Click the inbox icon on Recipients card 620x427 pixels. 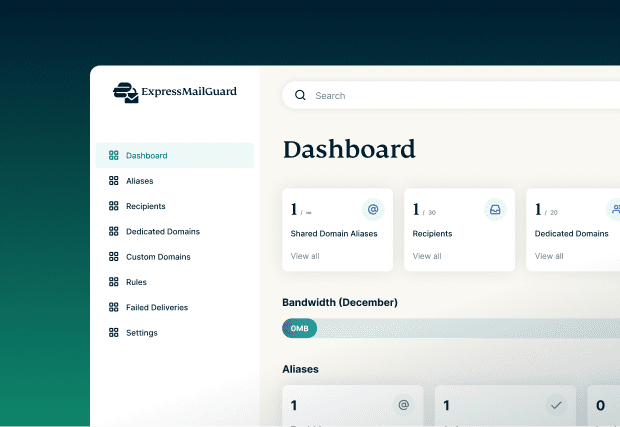(495, 210)
